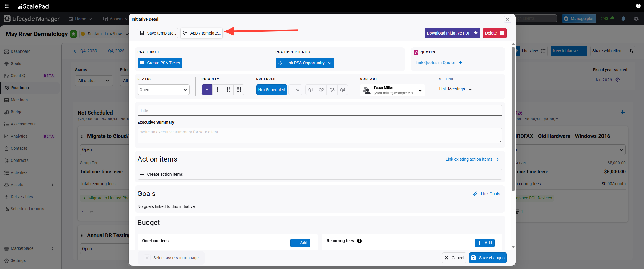
Task: Click the modal's vertical scrollbar
Action: point(513,118)
